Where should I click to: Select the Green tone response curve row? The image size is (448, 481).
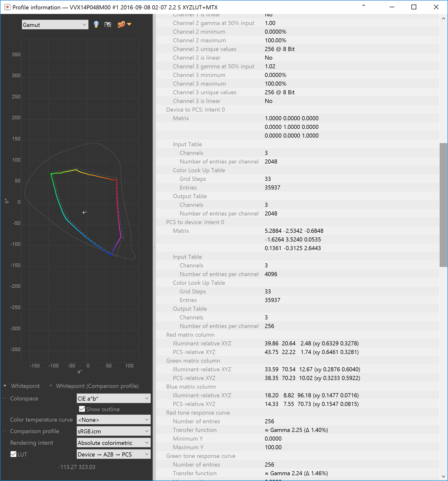(x=297, y=456)
